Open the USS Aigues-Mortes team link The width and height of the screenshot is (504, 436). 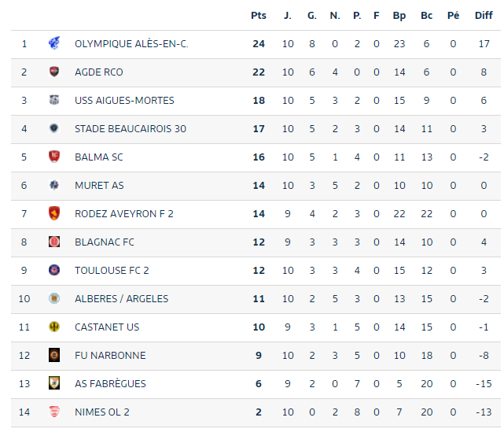pyautogui.click(x=124, y=101)
